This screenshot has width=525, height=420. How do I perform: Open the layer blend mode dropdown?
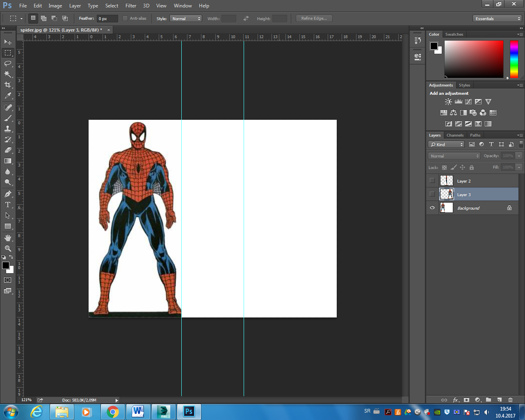point(454,156)
